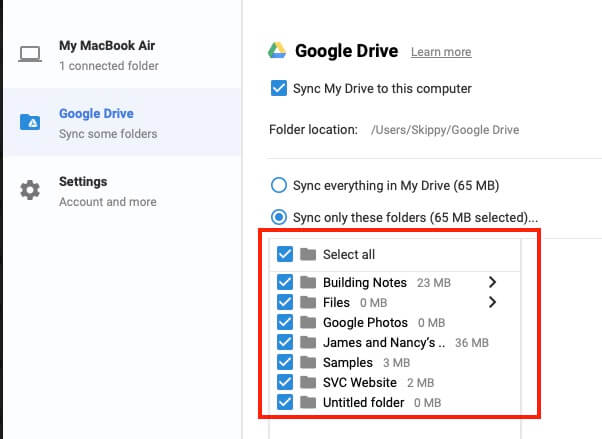Click the Select all label
Image resolution: width=602 pixels, height=439 pixels.
[x=349, y=254]
